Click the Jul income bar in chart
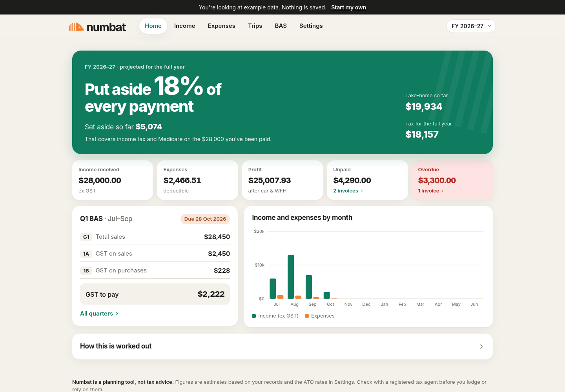 click(273, 289)
